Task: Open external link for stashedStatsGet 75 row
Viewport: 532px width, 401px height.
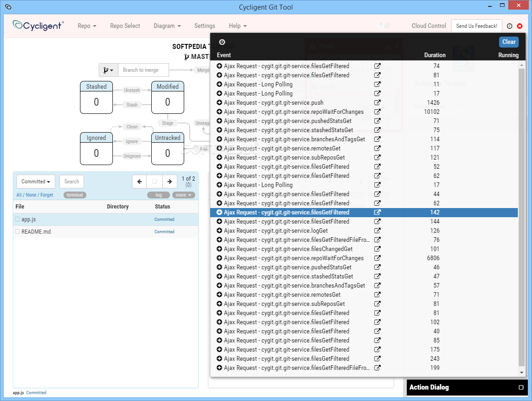Action: coord(377,130)
